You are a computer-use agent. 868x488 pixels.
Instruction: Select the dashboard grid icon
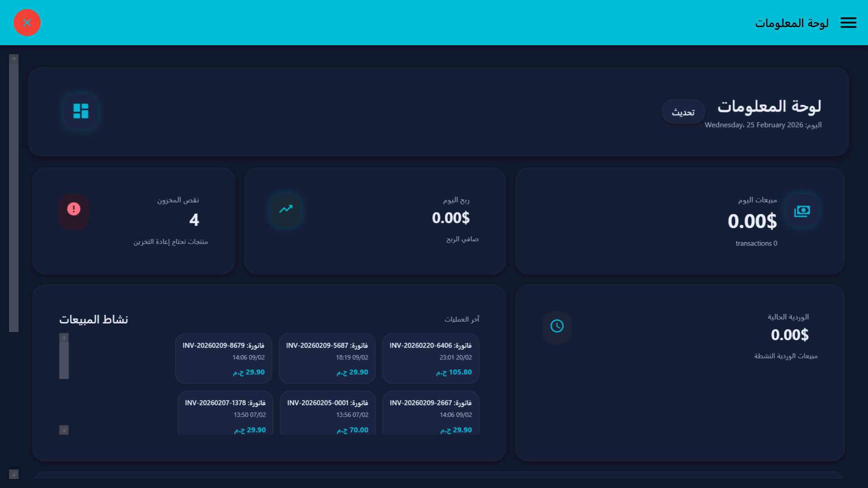click(x=80, y=111)
